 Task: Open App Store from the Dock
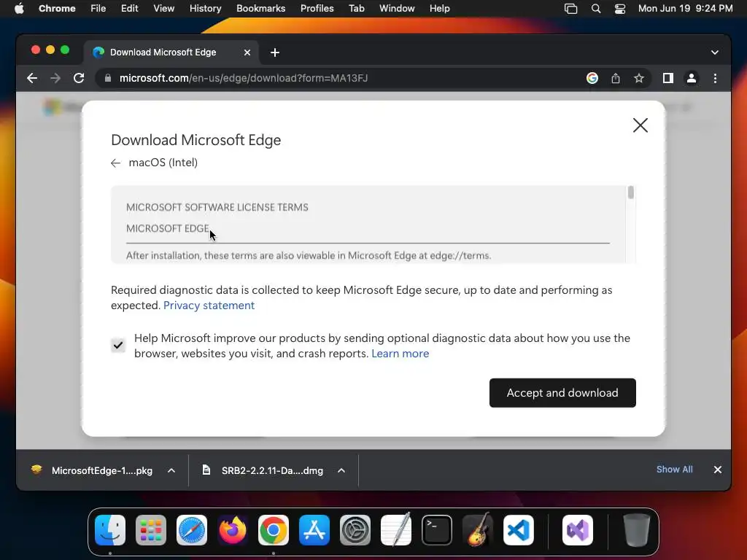pyautogui.click(x=314, y=530)
